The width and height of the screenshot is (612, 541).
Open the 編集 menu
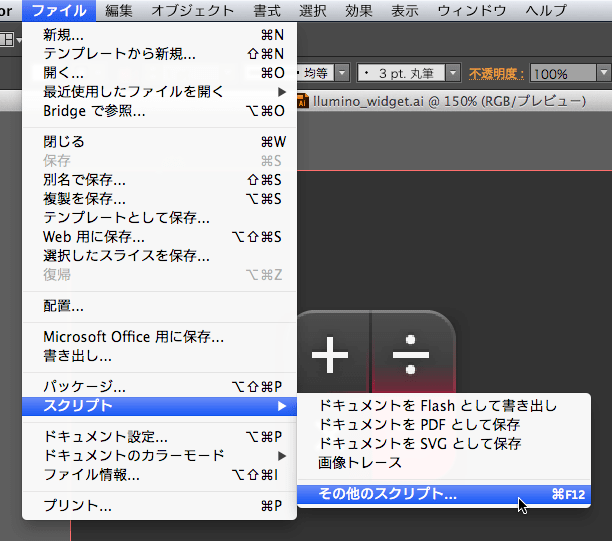[x=119, y=11]
